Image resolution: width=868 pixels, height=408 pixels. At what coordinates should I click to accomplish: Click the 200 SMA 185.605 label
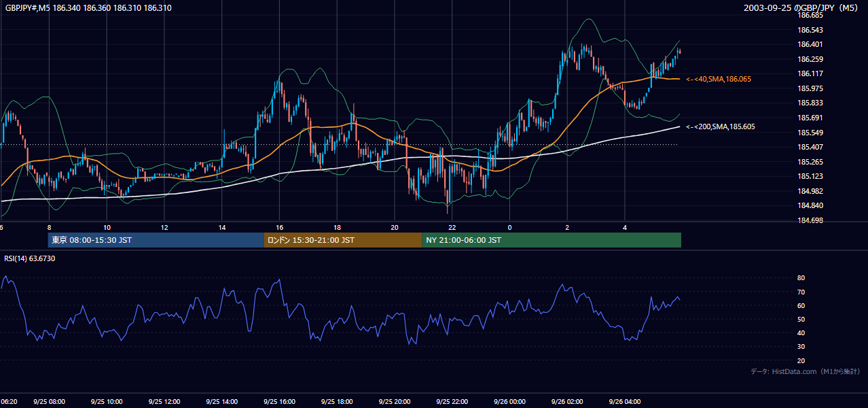[x=720, y=127]
